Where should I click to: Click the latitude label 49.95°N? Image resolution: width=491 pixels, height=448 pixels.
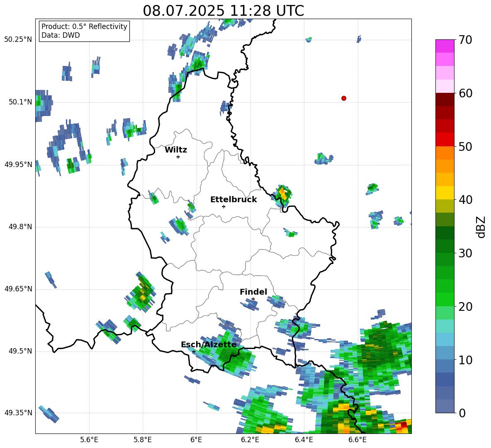18,165
